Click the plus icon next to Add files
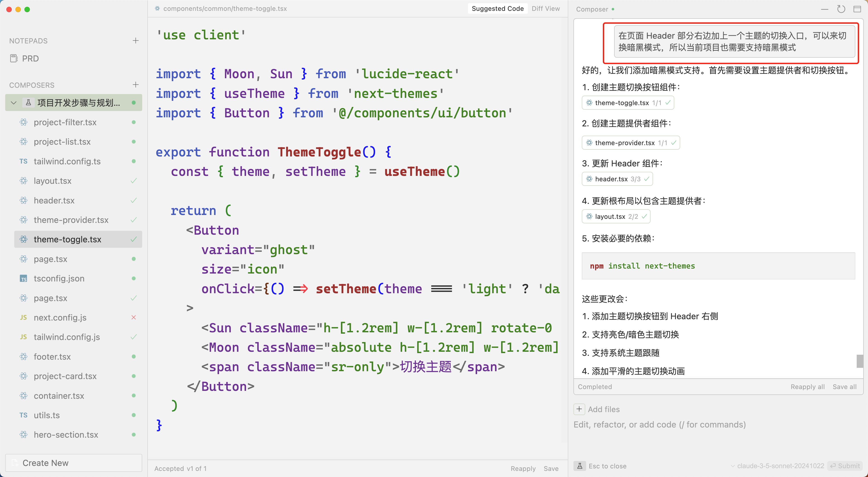Image resolution: width=868 pixels, height=477 pixels. pos(579,409)
